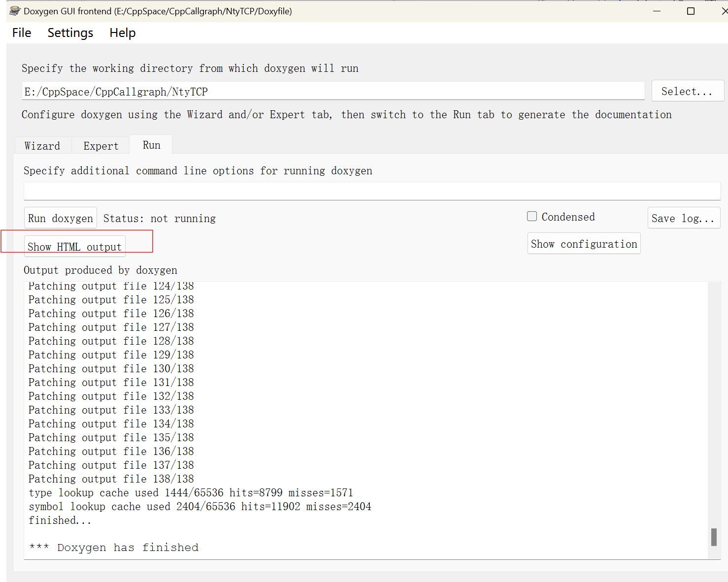Image resolution: width=728 pixels, height=582 pixels.
Task: Click 'Status: not running' text
Action: [160, 218]
